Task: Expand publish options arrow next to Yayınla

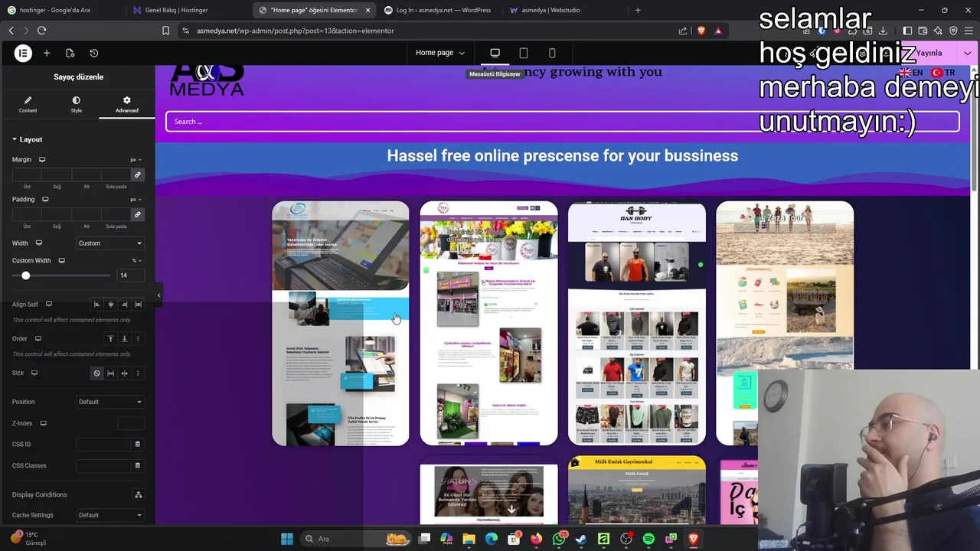Action: 968,53
